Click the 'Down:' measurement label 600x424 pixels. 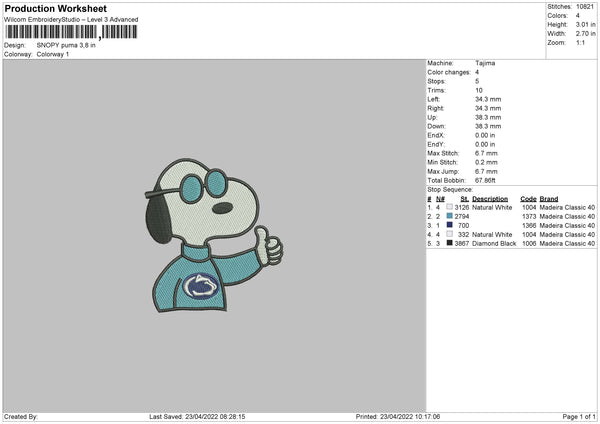[437, 126]
